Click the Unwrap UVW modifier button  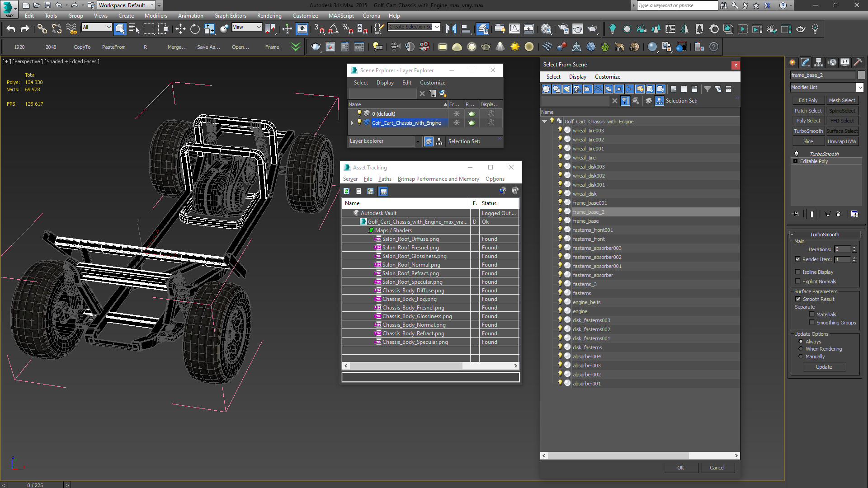coord(842,141)
